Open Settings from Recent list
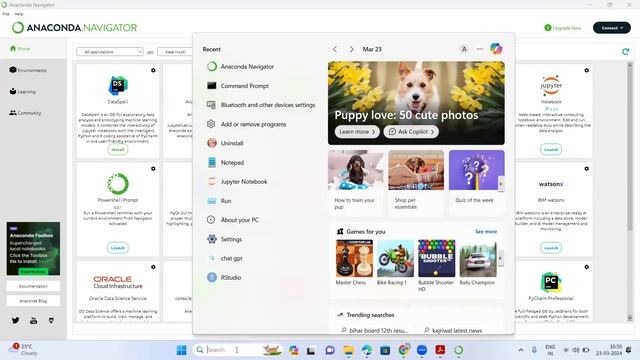This screenshot has width=640, height=360. [x=224, y=239]
